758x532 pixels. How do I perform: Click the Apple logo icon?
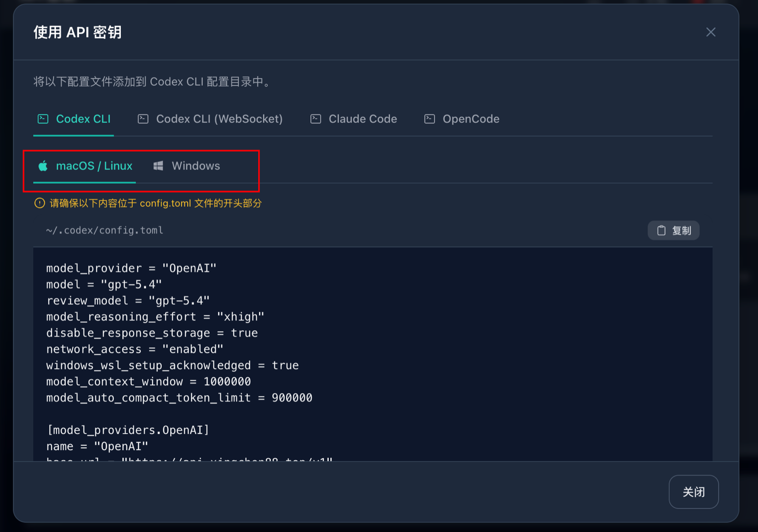point(43,166)
